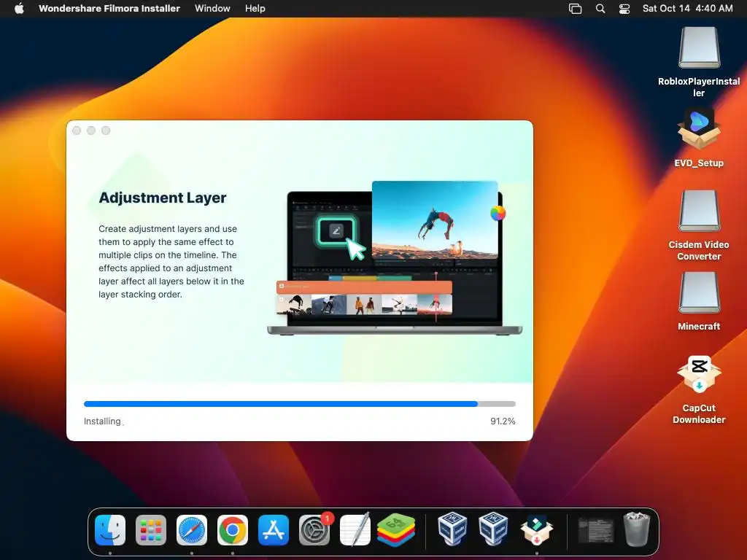Screen dimensions: 747x560
Task: Click the Installing status text
Action: (x=102, y=421)
